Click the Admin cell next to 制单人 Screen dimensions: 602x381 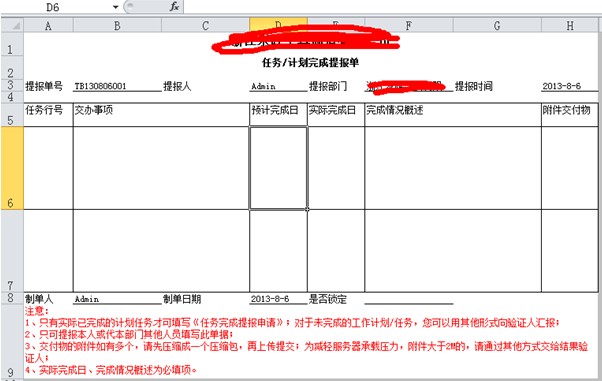coord(117,298)
